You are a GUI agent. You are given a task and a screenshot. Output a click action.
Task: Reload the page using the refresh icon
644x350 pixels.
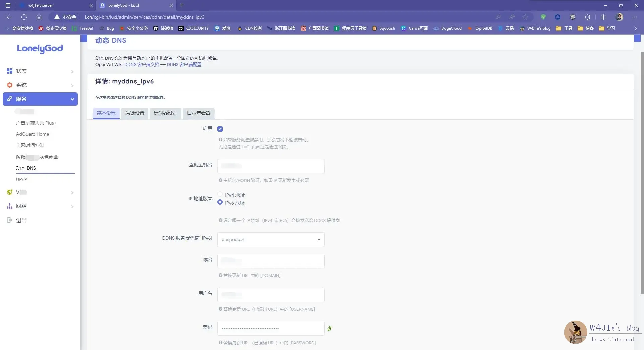click(24, 17)
